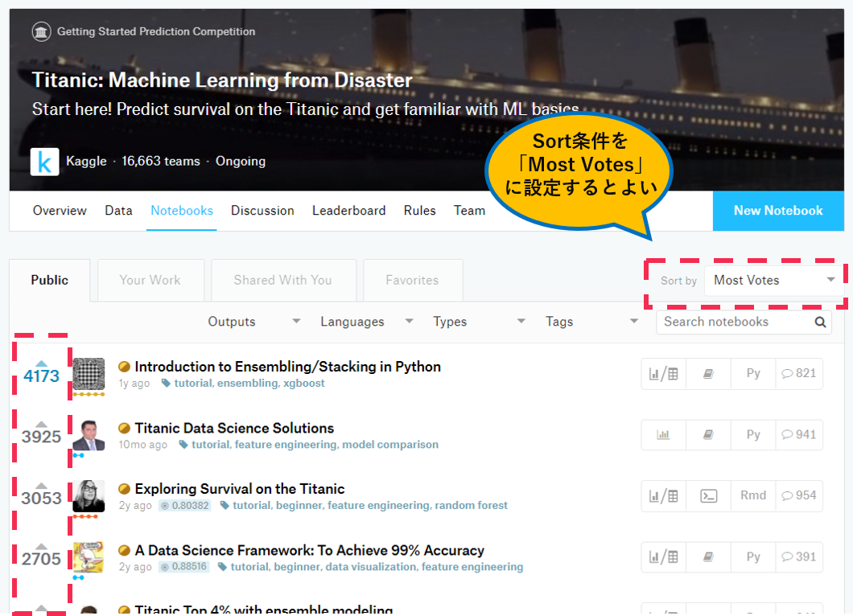Go to the Discussion tab
The image size is (853, 616).
coord(262,211)
